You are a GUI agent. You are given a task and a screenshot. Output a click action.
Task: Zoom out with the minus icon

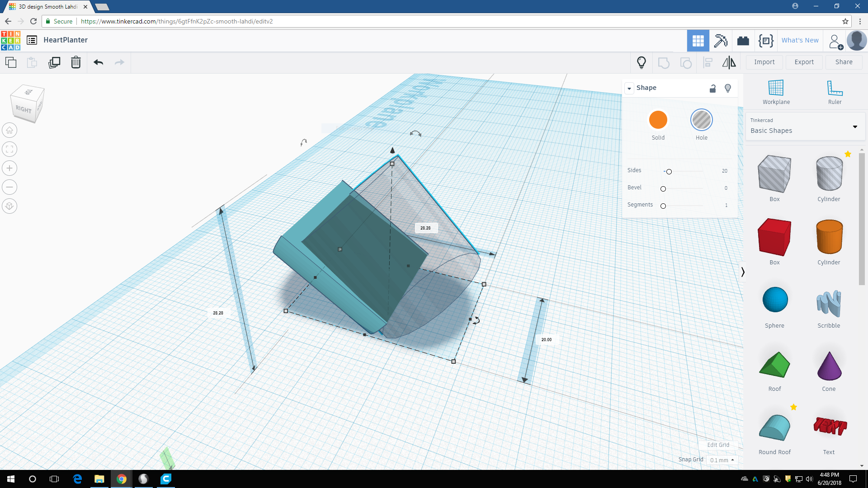tap(9, 187)
